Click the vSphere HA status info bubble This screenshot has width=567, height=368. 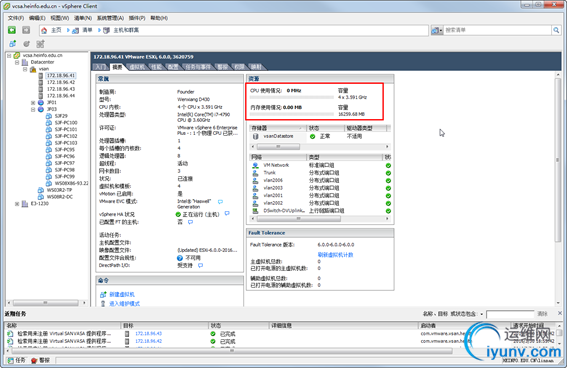[227, 214]
